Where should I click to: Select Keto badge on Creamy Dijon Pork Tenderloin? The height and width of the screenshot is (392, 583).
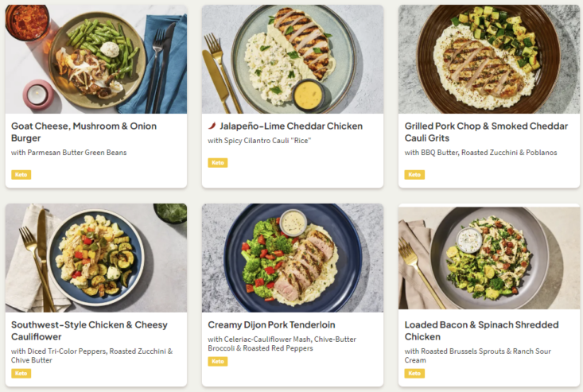[217, 361]
